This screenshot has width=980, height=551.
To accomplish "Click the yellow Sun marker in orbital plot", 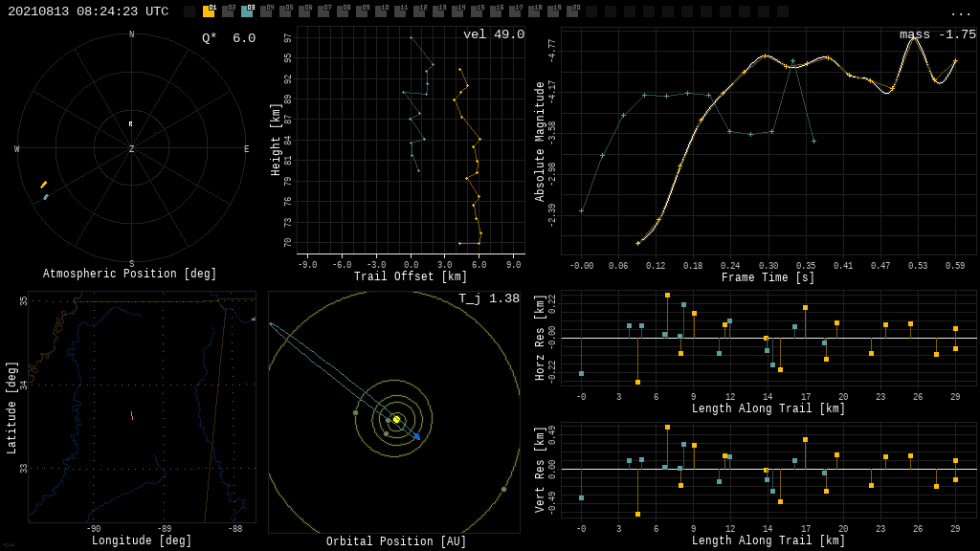I will (x=396, y=419).
